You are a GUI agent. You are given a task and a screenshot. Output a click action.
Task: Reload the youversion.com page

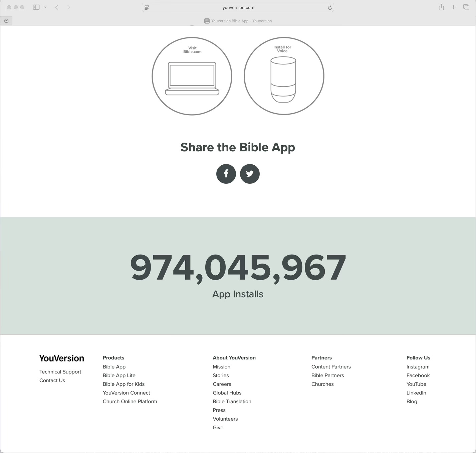coord(330,7)
